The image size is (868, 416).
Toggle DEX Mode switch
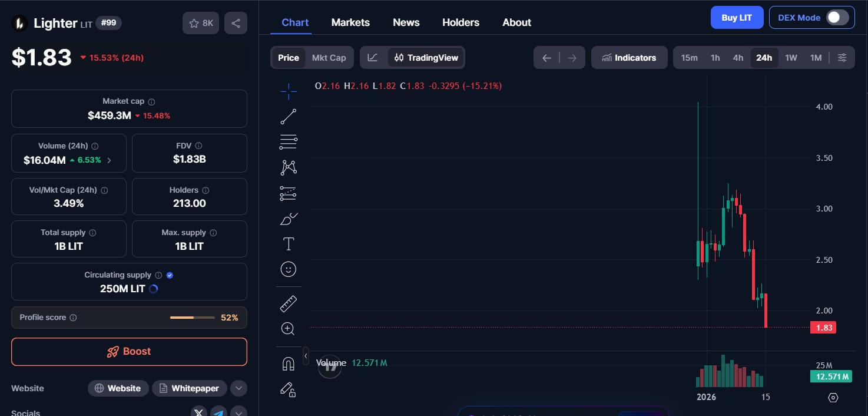(837, 18)
